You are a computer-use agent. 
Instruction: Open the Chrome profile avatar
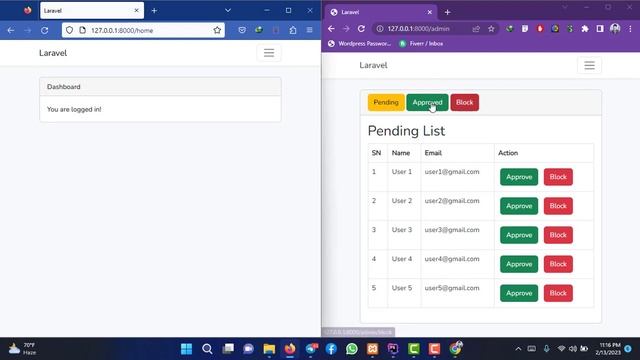pos(615,29)
